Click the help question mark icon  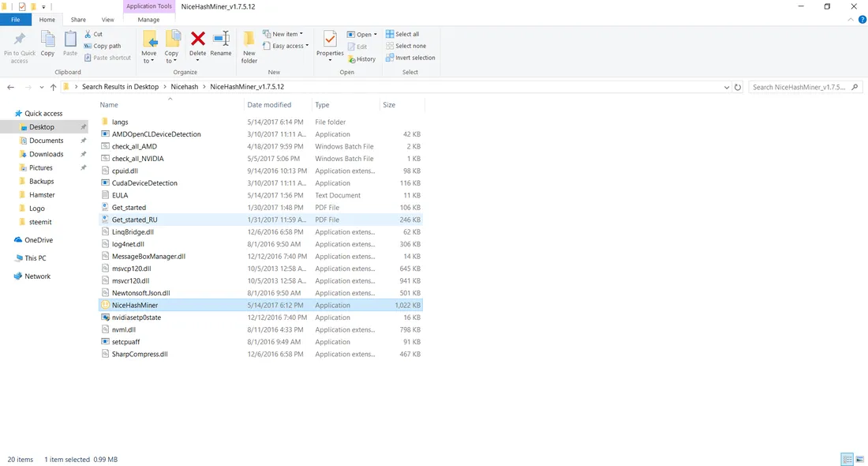862,20
